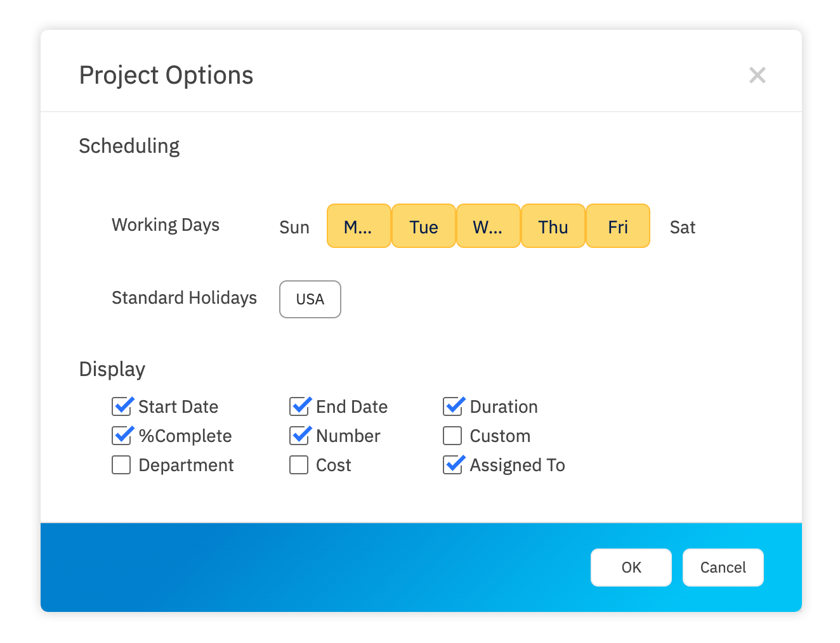
Task: Turn off Wednesday working day
Action: [488, 226]
